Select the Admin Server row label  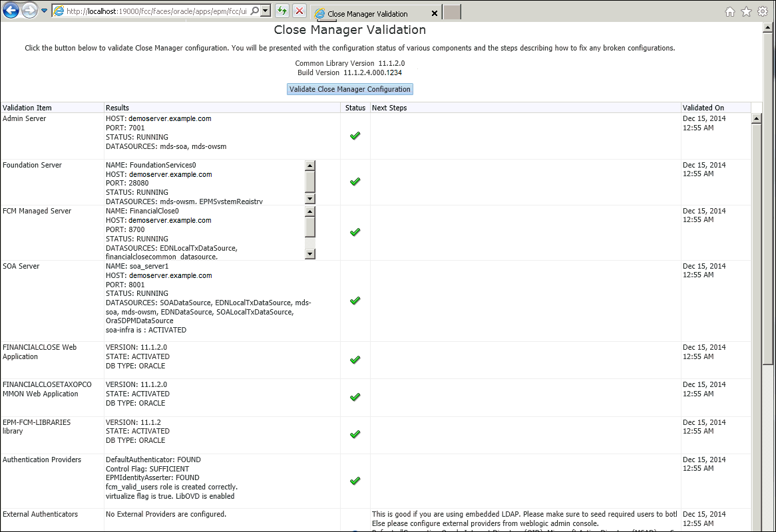point(24,118)
